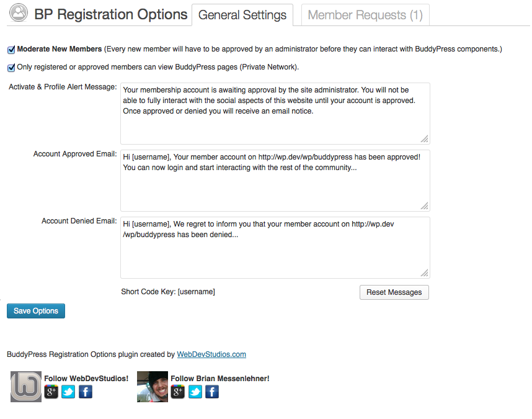Toggle the Private Network checkbox
This screenshot has width=532, height=419.
pos(11,68)
